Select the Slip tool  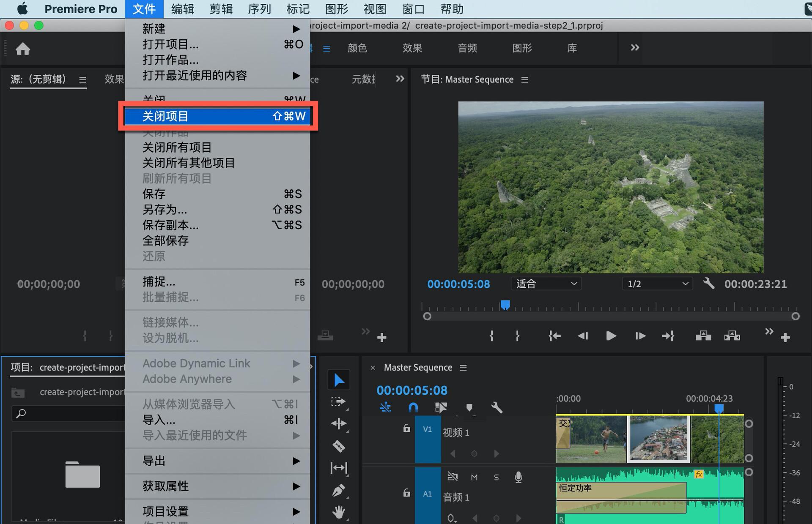(339, 468)
